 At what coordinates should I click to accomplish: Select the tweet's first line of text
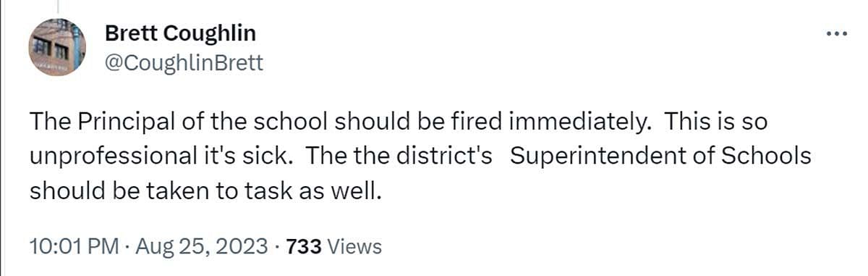pyautogui.click(x=398, y=122)
